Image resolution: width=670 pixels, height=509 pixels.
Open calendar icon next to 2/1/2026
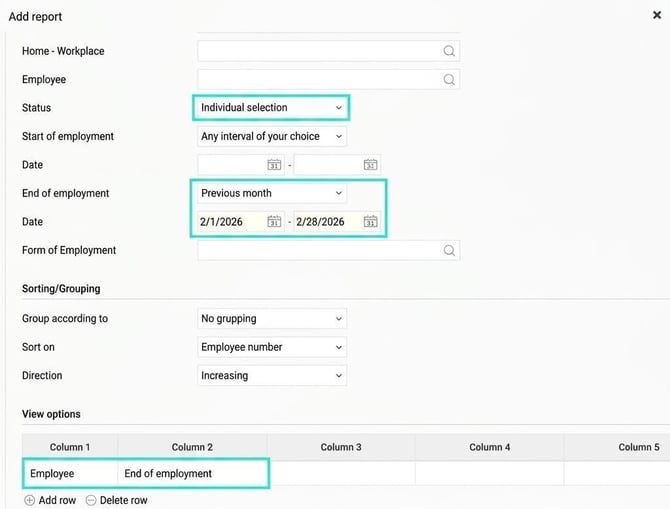(274, 221)
